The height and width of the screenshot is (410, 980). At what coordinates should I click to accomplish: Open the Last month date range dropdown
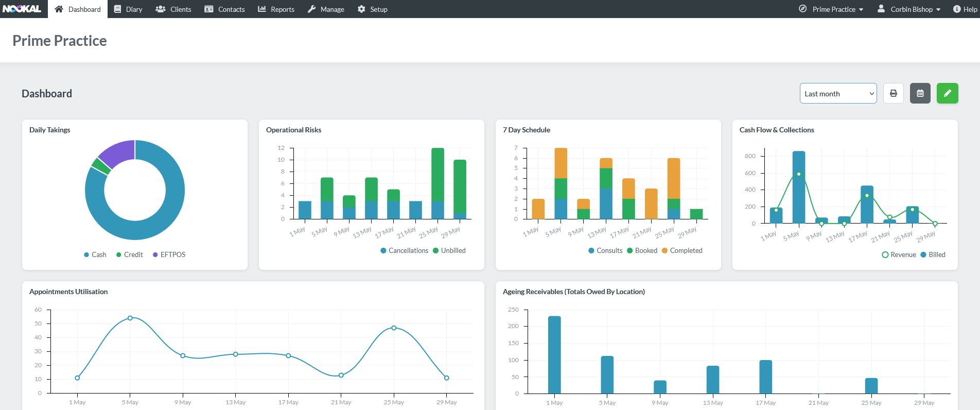[838, 93]
